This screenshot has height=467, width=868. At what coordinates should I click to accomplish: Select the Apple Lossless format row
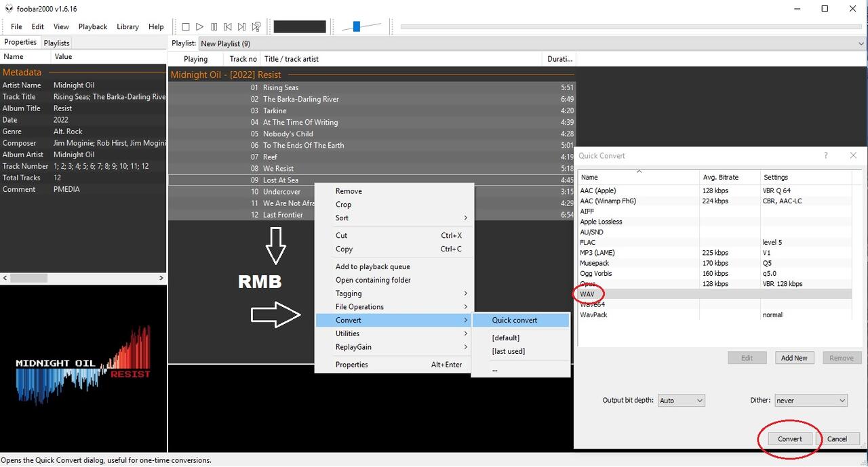tap(715, 222)
